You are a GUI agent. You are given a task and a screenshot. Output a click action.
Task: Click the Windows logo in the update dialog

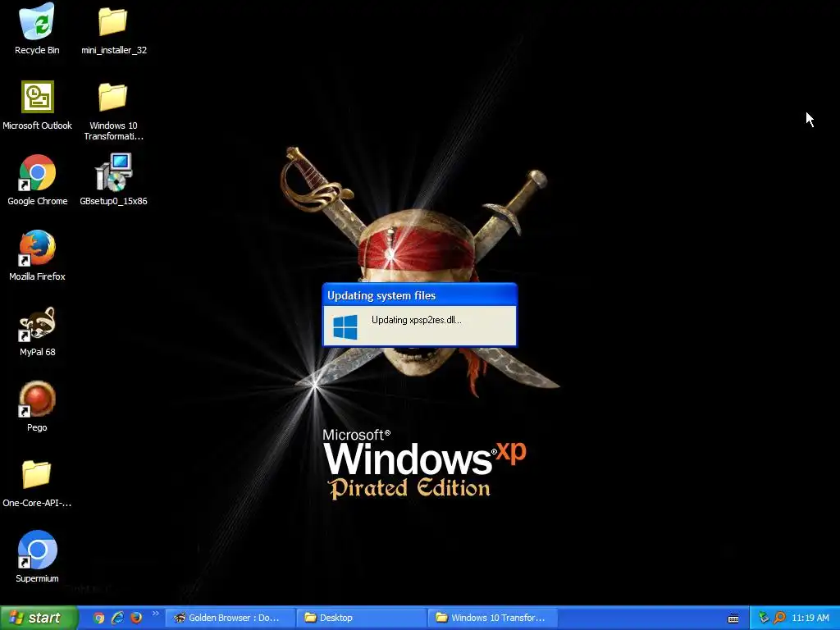[x=345, y=326]
